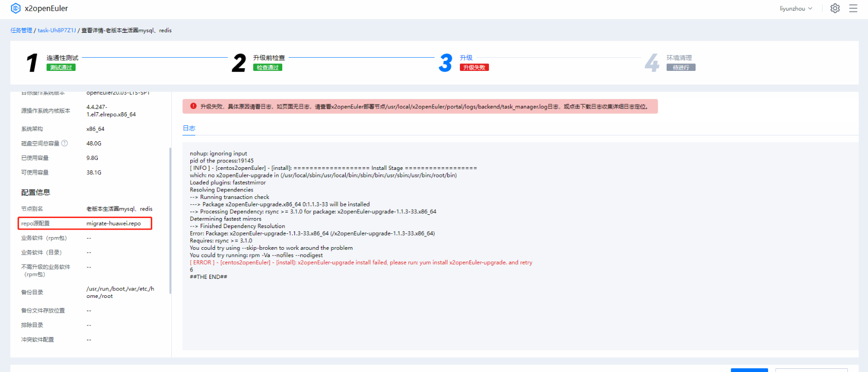
Task: Click the greyed step 4 number icon
Action: click(x=652, y=63)
